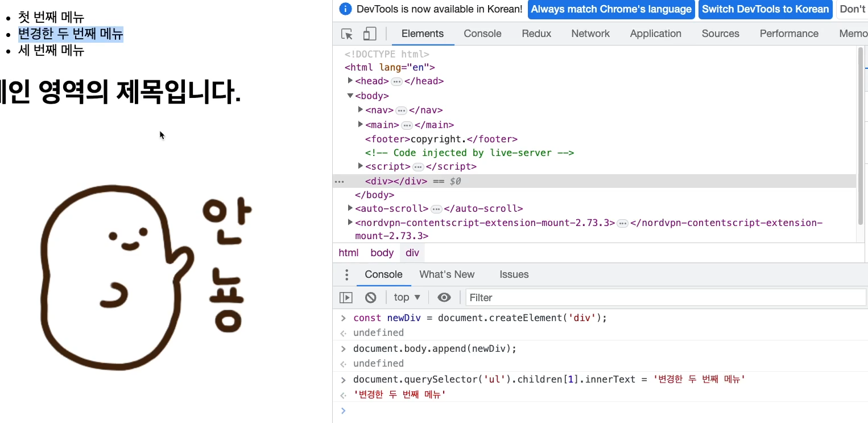Viewport: 868px width, 423px height.
Task: Open the Application tab
Action: click(x=655, y=34)
